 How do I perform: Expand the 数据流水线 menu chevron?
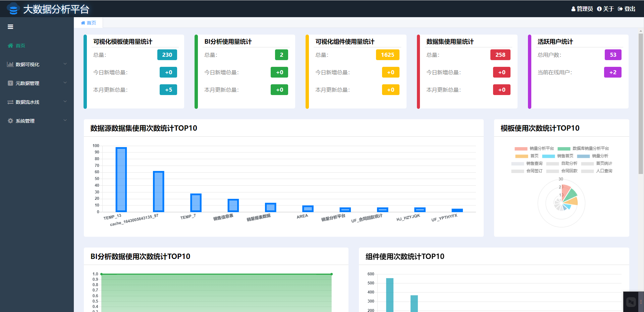pos(65,101)
